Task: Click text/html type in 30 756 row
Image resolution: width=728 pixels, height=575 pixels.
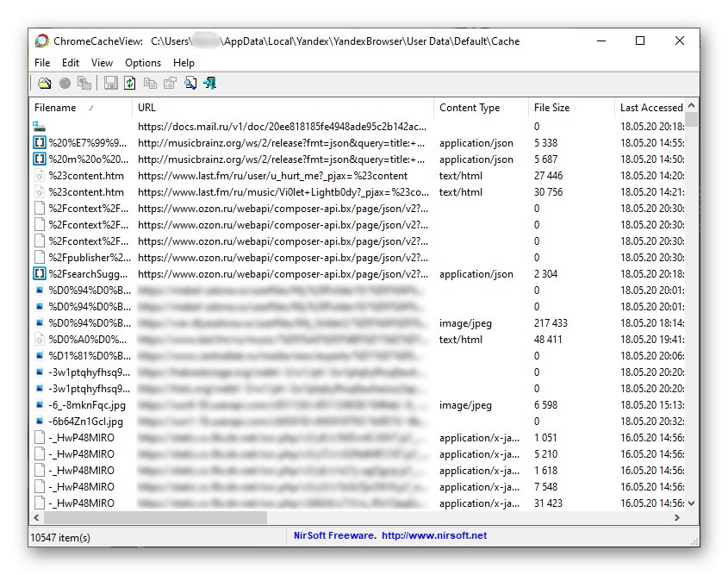Action: click(461, 192)
